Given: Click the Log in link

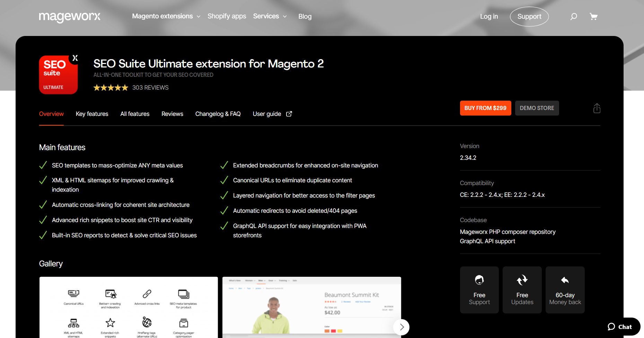Looking at the screenshot, I should pos(489,16).
